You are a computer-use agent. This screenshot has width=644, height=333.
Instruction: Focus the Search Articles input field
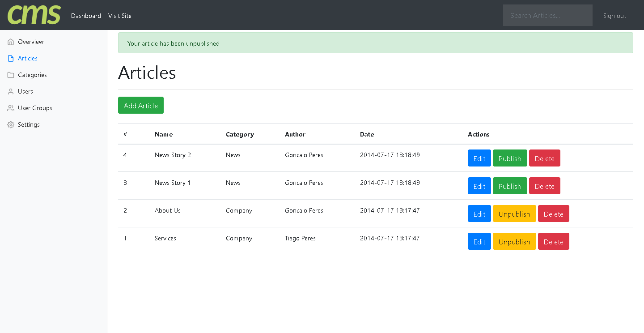point(547,15)
